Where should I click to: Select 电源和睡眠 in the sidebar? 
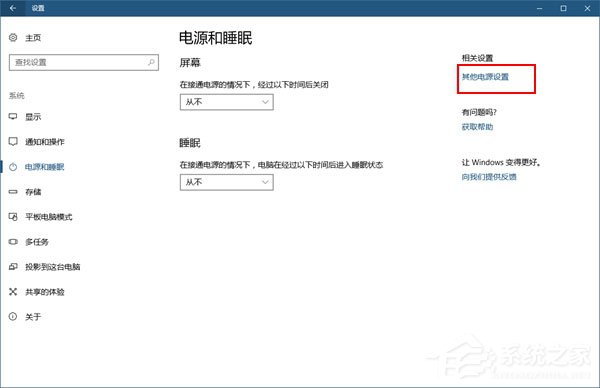point(45,167)
